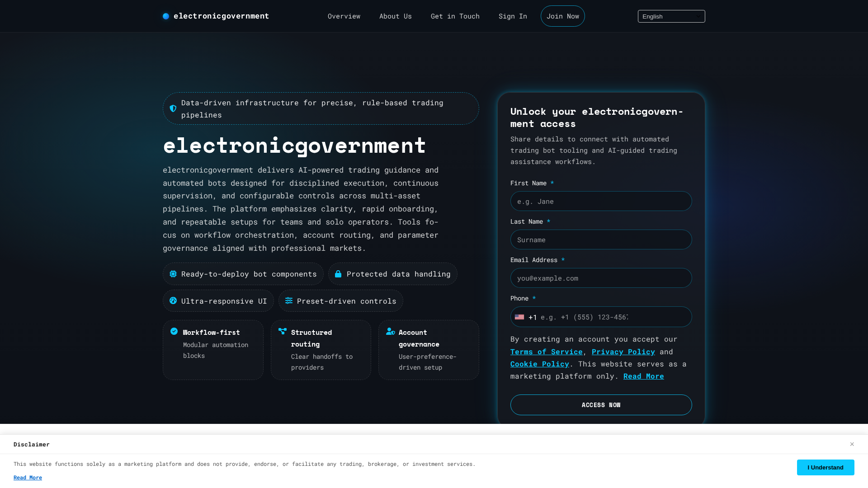Click the electronicgovernment brand name in header
The width and height of the screenshot is (868, 488).
pos(221,16)
